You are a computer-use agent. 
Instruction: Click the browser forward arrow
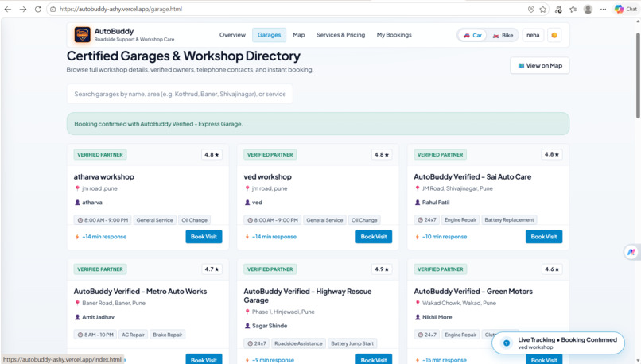coord(23,9)
